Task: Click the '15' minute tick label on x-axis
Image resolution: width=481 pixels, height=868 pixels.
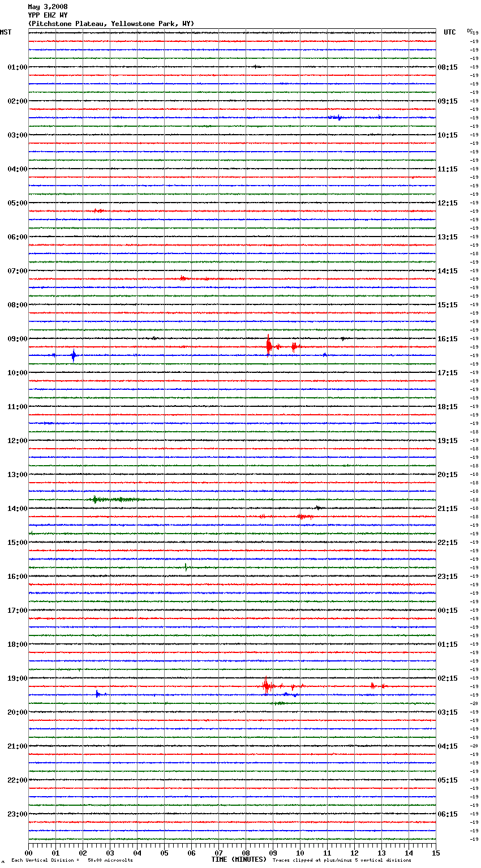Action: tap(436, 853)
